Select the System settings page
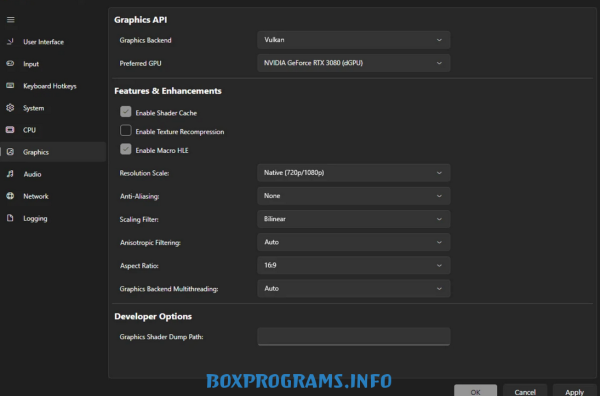The height and width of the screenshot is (396, 600). click(53, 108)
